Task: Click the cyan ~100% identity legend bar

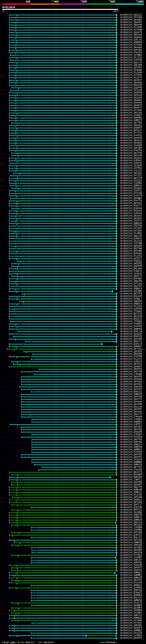Action: 130,4
